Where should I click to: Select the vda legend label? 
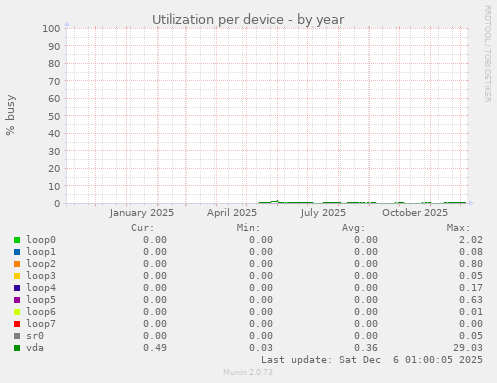(35, 348)
